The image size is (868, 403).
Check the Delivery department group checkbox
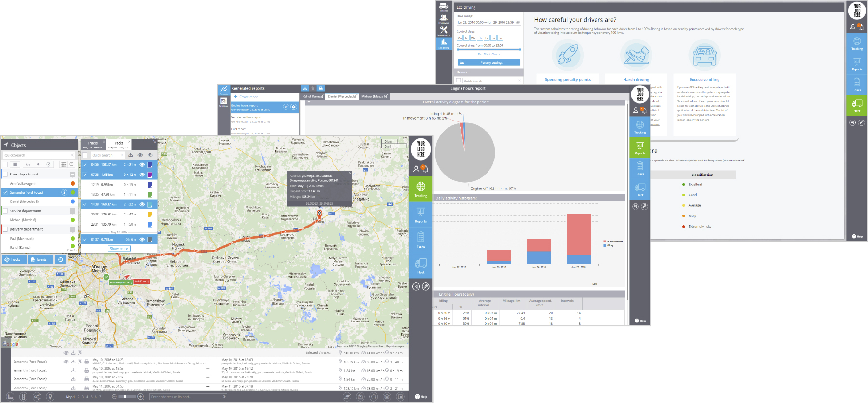pos(5,229)
